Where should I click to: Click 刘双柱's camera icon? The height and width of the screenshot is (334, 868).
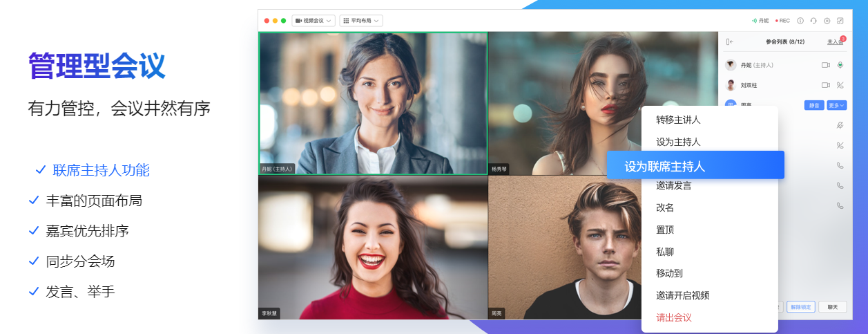pos(825,85)
